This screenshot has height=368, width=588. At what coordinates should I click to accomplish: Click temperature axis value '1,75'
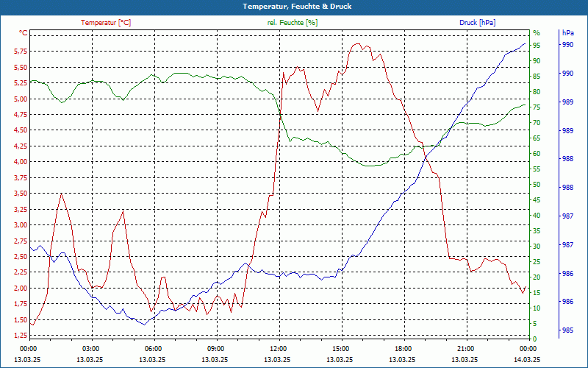[21, 304]
